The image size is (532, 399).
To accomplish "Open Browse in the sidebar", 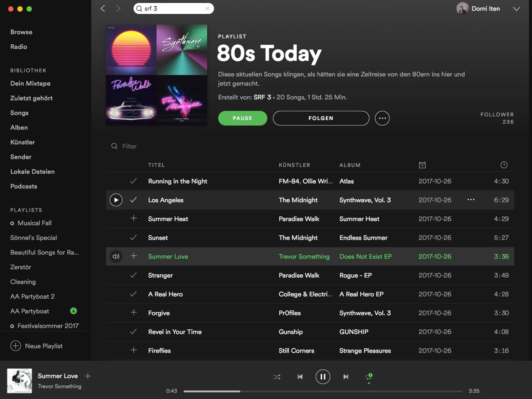I will click(x=21, y=32).
